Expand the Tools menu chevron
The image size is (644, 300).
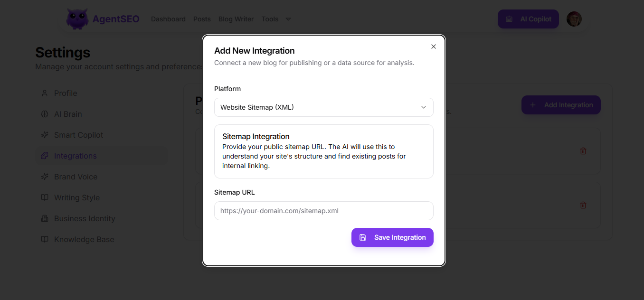[x=288, y=19]
